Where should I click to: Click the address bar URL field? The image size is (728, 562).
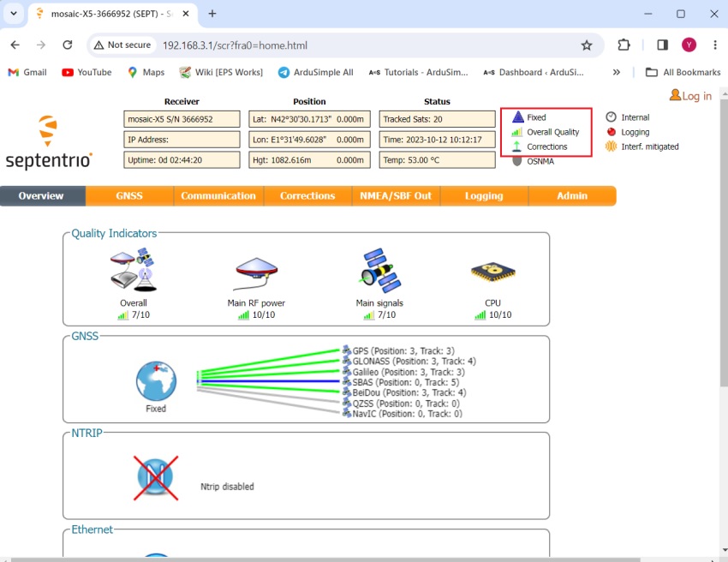[x=343, y=45]
